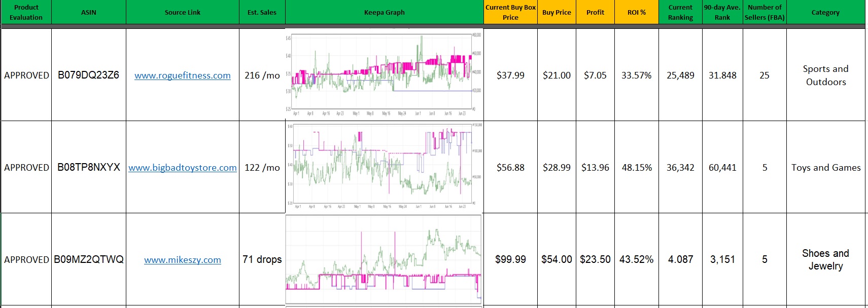
Task: Open Keepa graph thumbnail for B08TP8NXYX
Action: 384,166
